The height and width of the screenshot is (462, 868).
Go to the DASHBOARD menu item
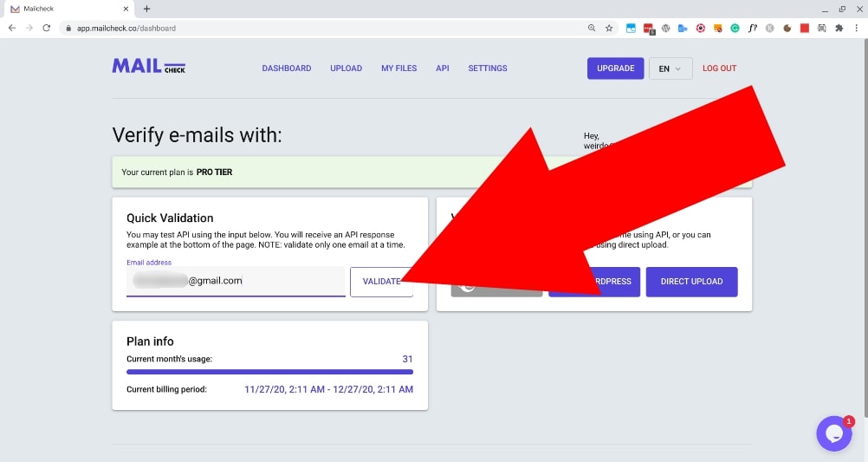tap(286, 68)
